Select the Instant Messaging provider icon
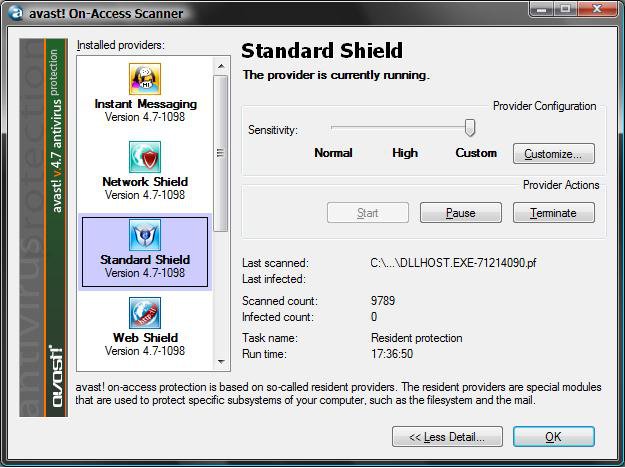 click(145, 79)
